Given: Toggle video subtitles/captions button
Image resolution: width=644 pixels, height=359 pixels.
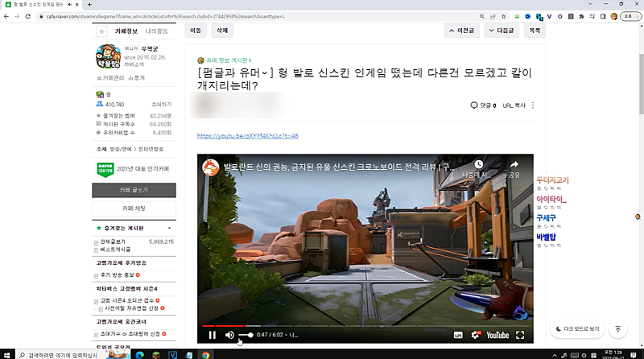Looking at the screenshot, I should (458, 335).
